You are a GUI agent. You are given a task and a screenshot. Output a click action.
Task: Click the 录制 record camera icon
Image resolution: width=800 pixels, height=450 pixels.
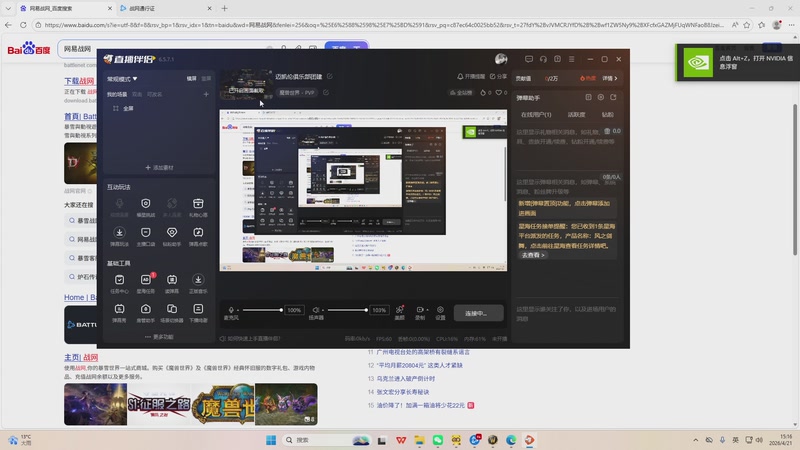pos(419,310)
